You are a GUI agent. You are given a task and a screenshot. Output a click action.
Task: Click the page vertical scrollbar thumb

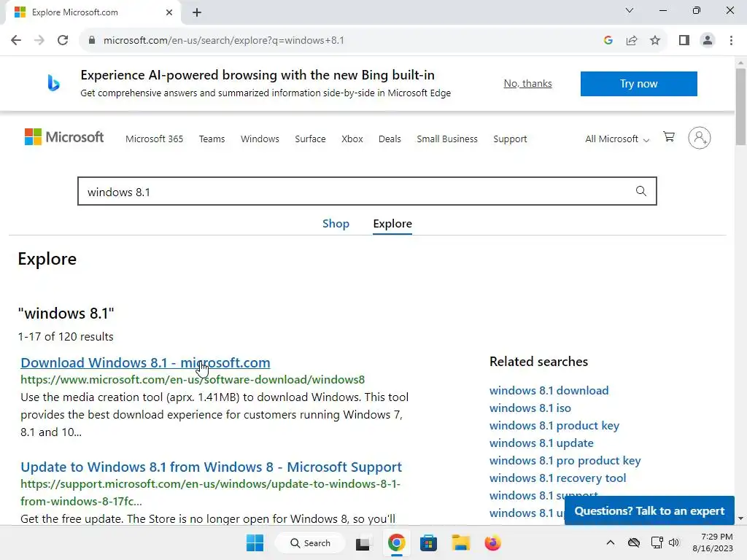[x=740, y=106]
